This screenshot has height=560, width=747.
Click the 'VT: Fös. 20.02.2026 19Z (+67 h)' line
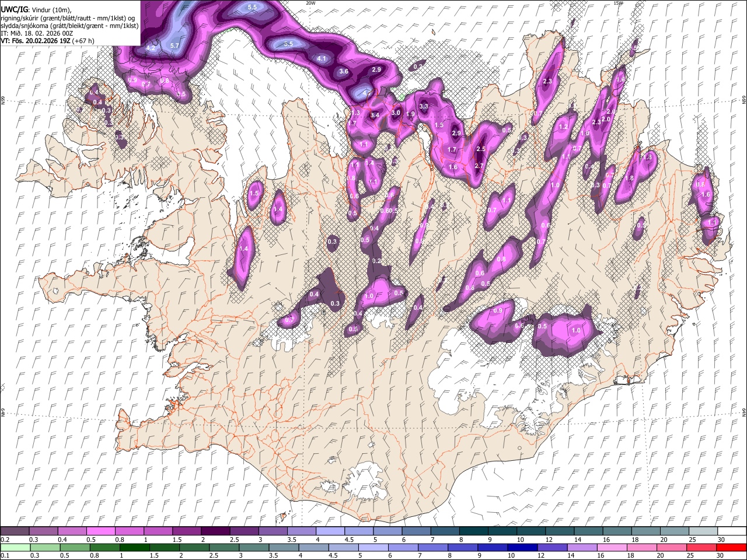[48, 41]
